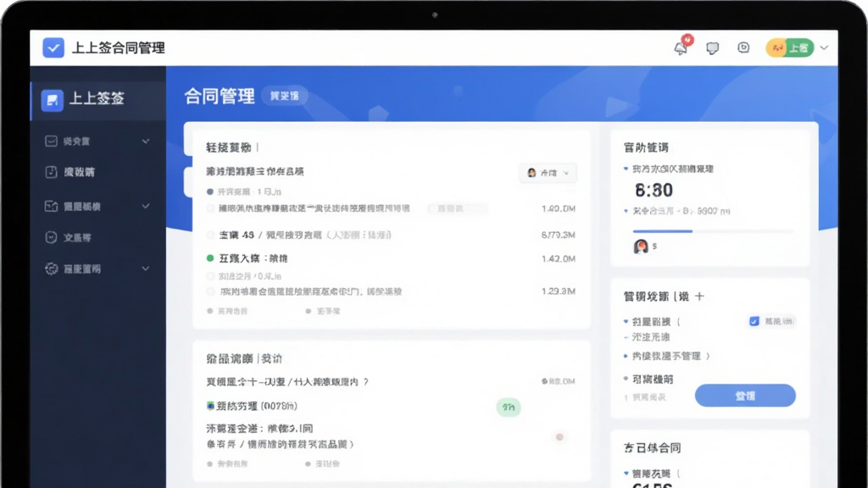This screenshot has height=488, width=868.
Task: Select the radio circle on the 1.40.DM row
Action: click(210, 208)
